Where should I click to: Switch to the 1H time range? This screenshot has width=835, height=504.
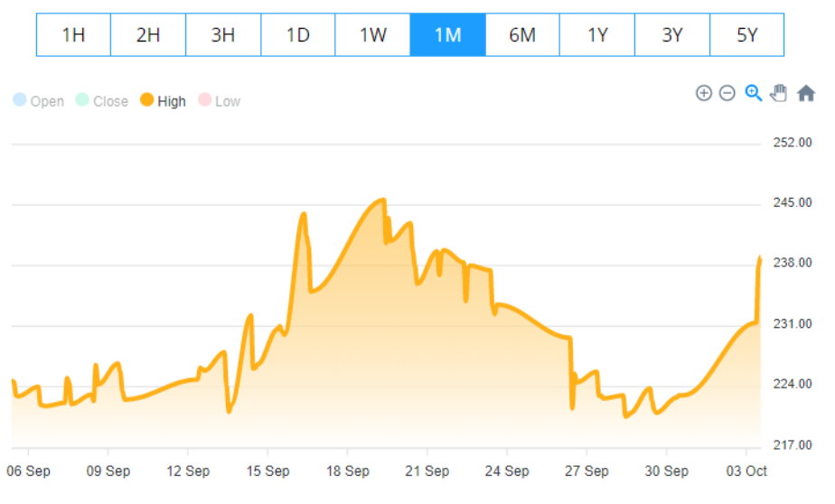pos(73,35)
